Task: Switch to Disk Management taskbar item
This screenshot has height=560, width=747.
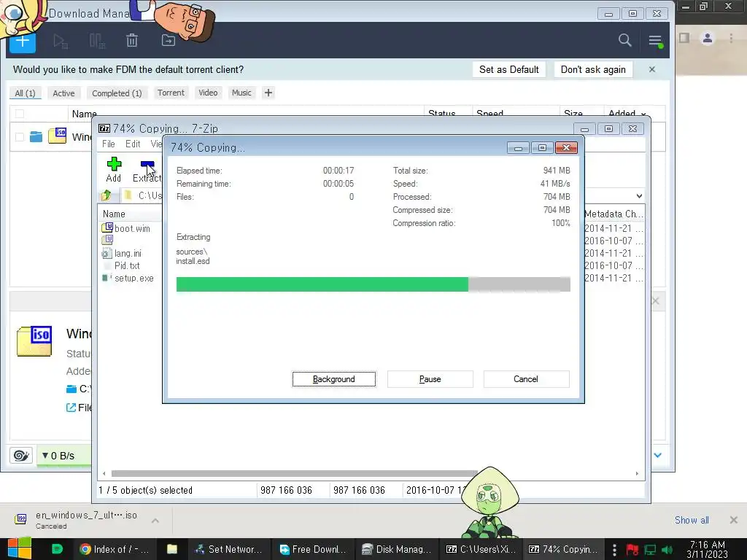Action: pos(396,550)
